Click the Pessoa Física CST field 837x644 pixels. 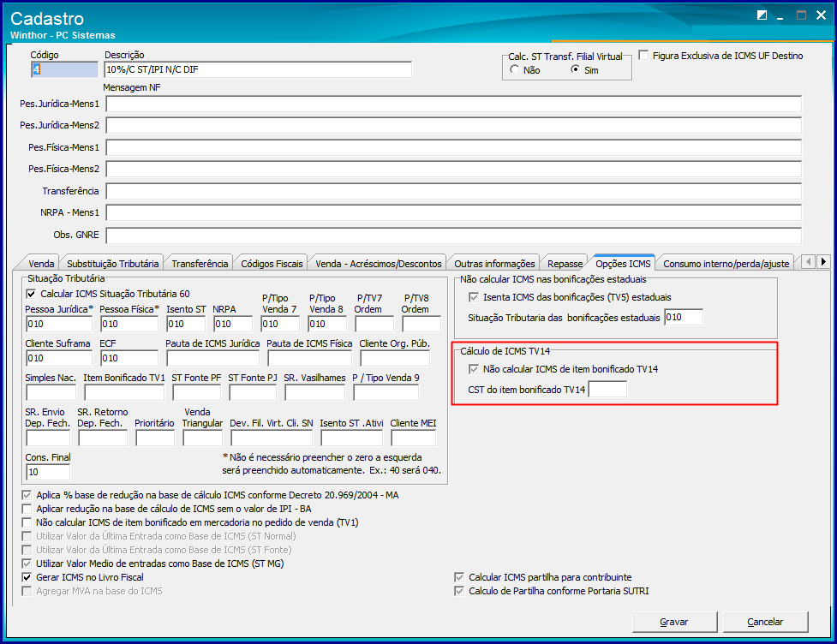[129, 324]
